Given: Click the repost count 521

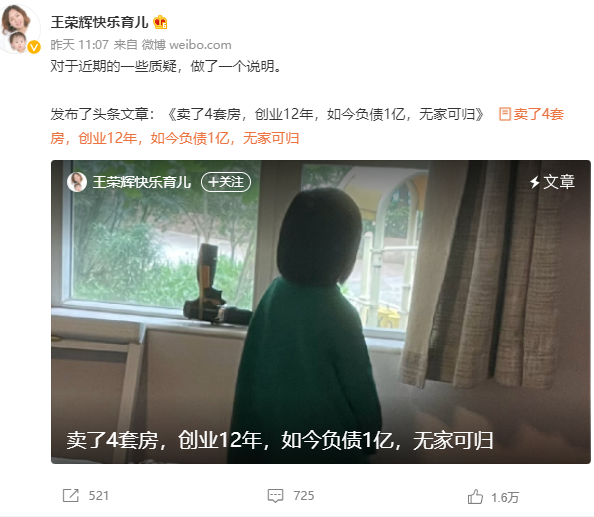Looking at the screenshot, I should tap(98, 496).
